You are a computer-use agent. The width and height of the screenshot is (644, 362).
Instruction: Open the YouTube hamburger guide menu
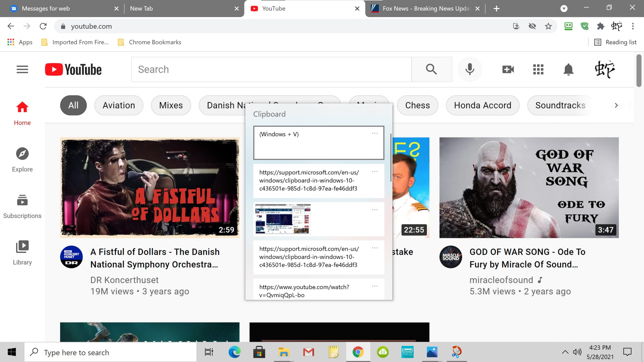click(x=22, y=70)
